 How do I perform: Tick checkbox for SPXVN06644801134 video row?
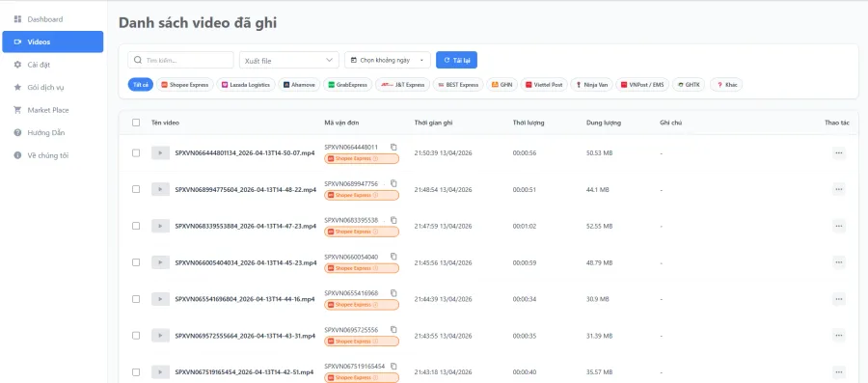pyautogui.click(x=136, y=152)
